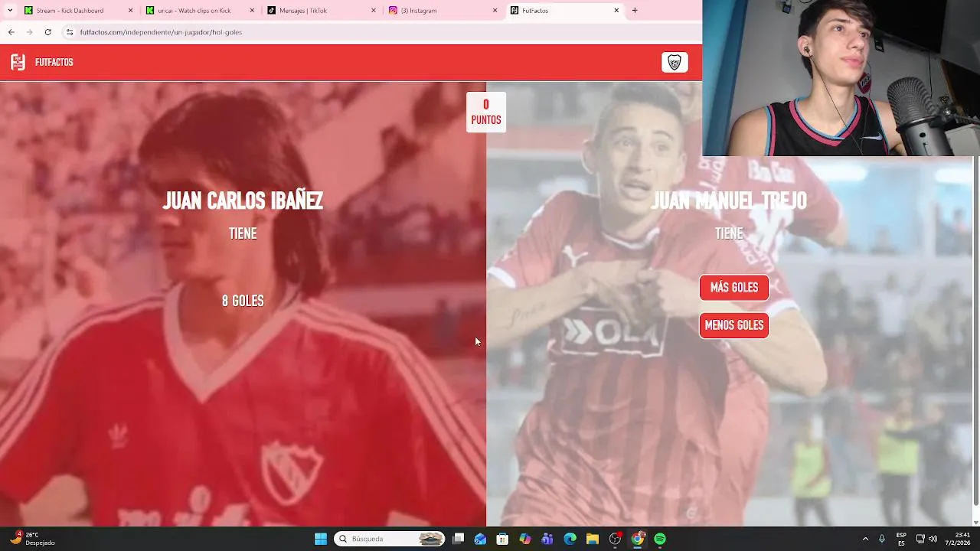Choose MENOS GOLES for Juan Manuel Trejo
The width and height of the screenshot is (980, 551).
[x=734, y=325]
